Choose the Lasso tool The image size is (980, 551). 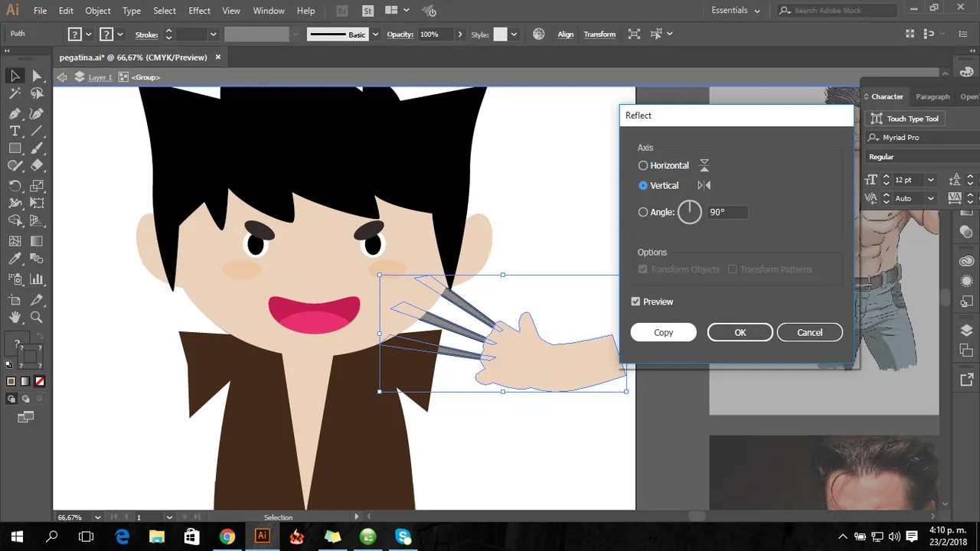tap(37, 93)
